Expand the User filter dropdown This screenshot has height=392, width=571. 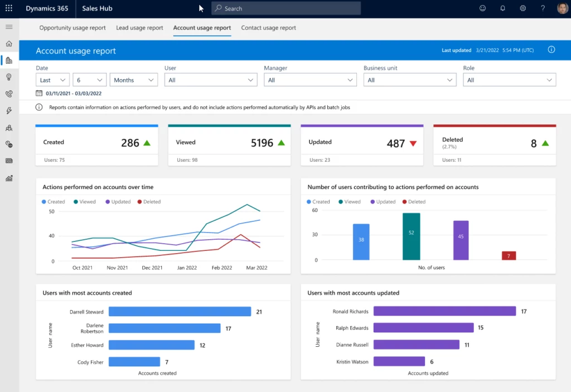coord(211,79)
